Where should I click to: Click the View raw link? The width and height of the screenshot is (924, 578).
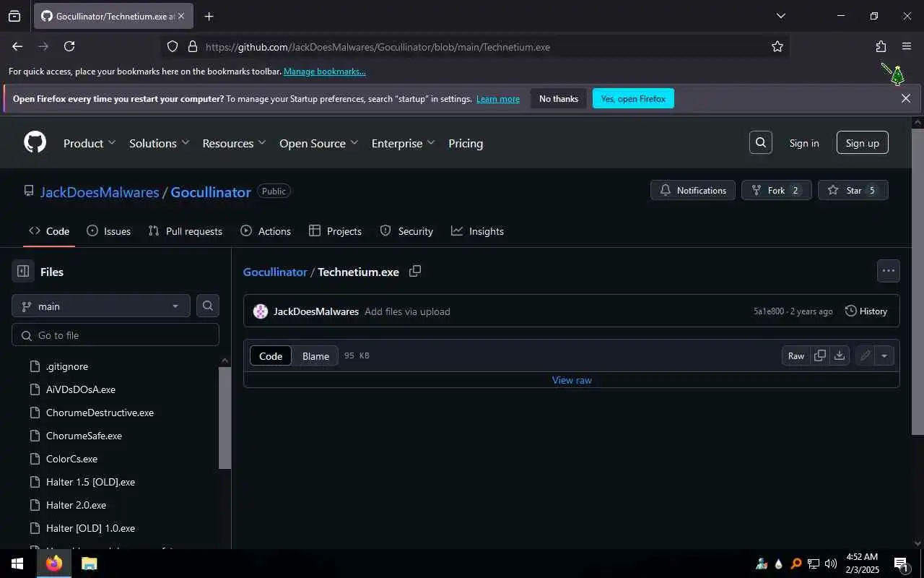point(572,380)
